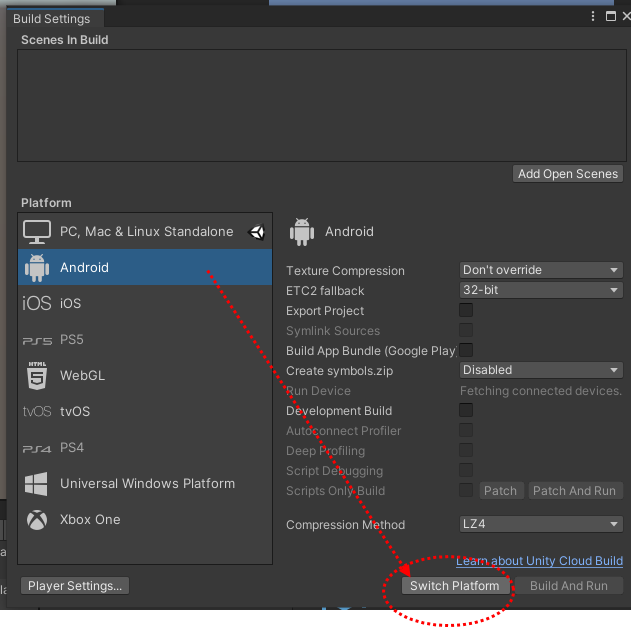Viewport: 631px width, 627px height.
Task: Click the Patch And Run button
Action: click(575, 491)
